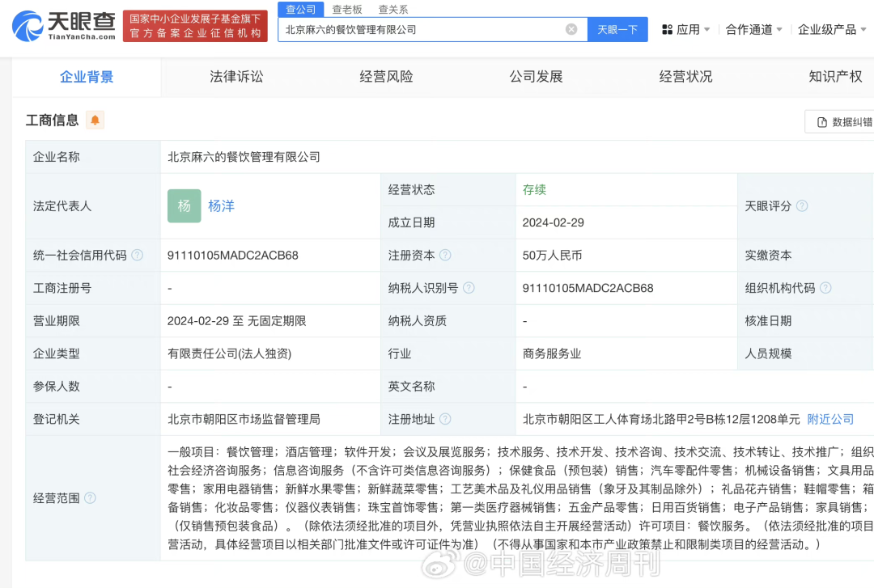Screen dimensions: 874x588
Task: Open legal representative 杨洋 link
Action: [221, 206]
